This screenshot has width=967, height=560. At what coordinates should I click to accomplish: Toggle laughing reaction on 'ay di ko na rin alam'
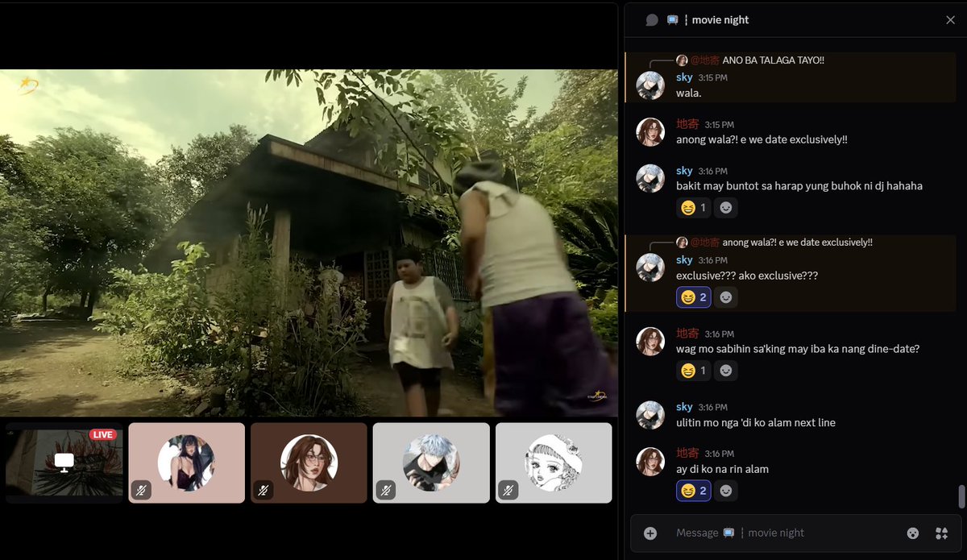(693, 490)
